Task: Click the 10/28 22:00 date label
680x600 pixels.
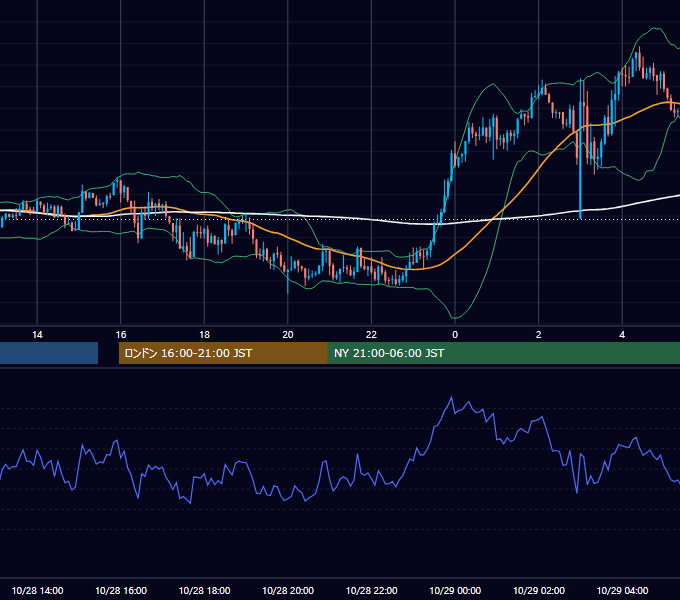Action: click(x=371, y=590)
